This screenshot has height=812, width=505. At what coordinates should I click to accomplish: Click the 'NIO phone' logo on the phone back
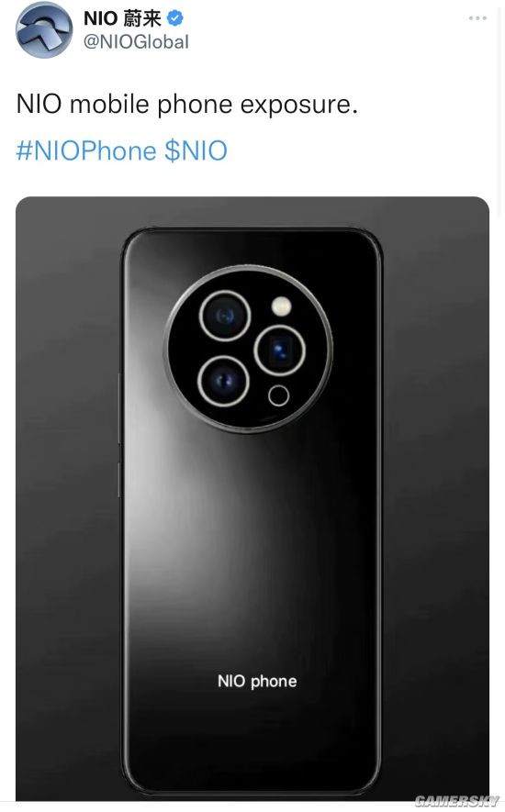pyautogui.click(x=257, y=681)
